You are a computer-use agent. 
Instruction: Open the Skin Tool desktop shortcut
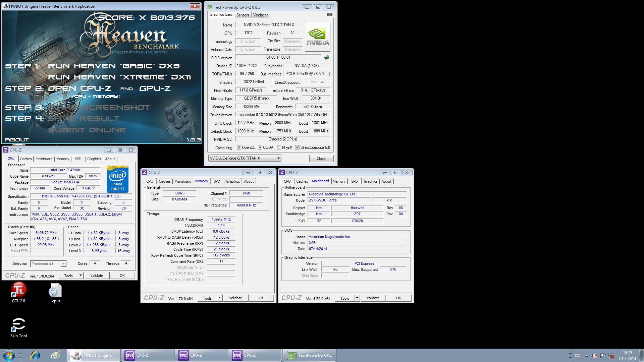click(18, 327)
